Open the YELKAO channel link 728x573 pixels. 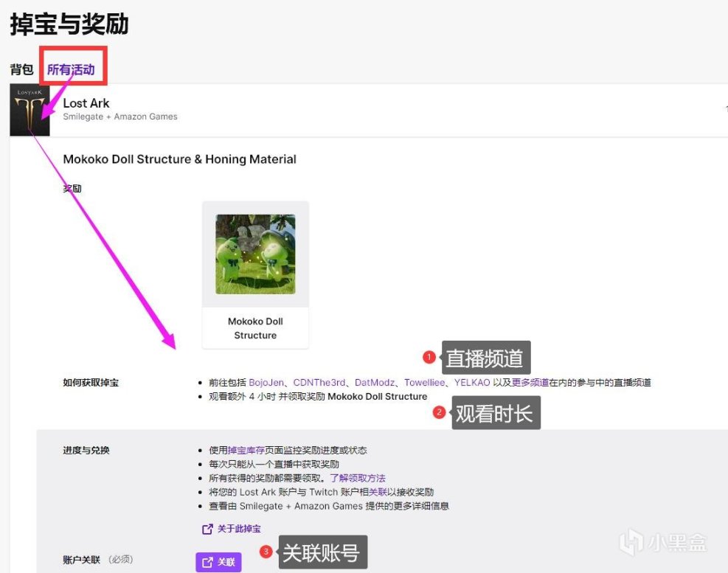(x=472, y=383)
